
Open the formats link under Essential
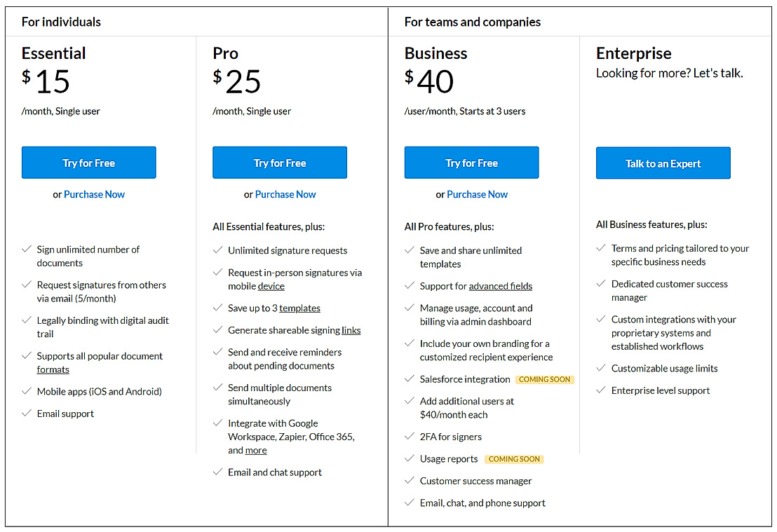53,369
